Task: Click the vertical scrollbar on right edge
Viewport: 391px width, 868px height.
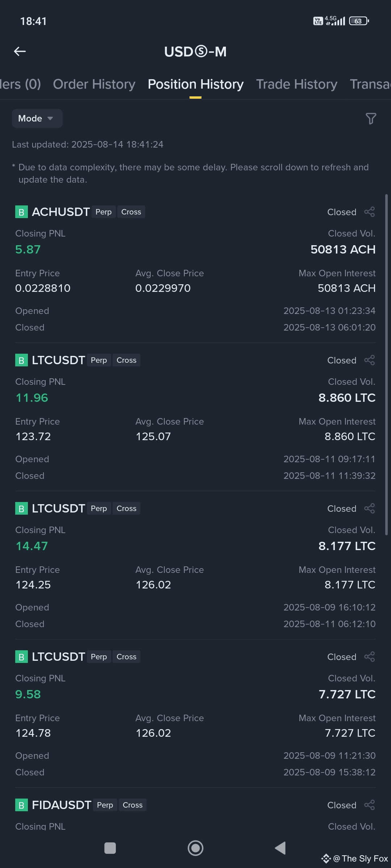Action: 386,365
